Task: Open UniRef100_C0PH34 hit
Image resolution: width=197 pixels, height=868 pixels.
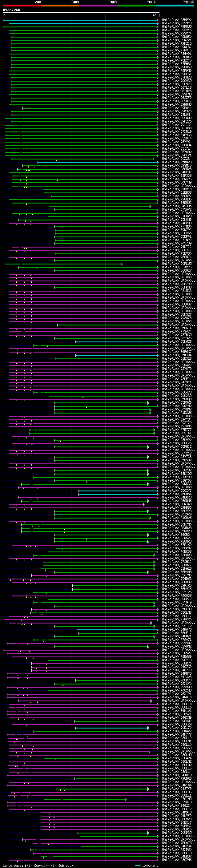Action: tap(176, 145)
